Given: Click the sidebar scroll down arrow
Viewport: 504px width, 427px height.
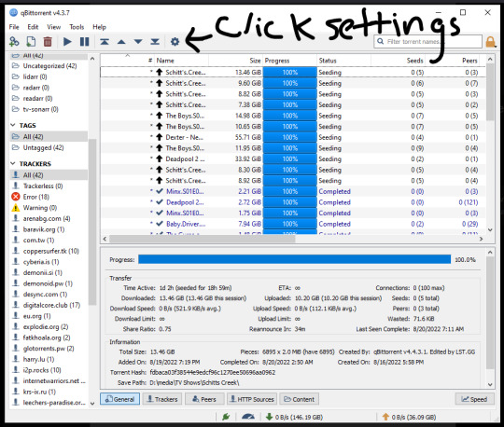Looking at the screenshot, I should (92, 404).
